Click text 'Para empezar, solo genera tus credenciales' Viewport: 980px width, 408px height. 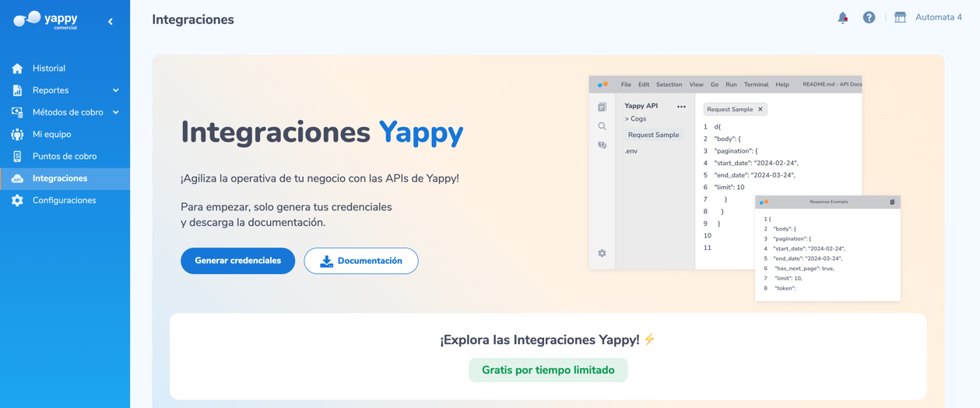click(x=286, y=207)
